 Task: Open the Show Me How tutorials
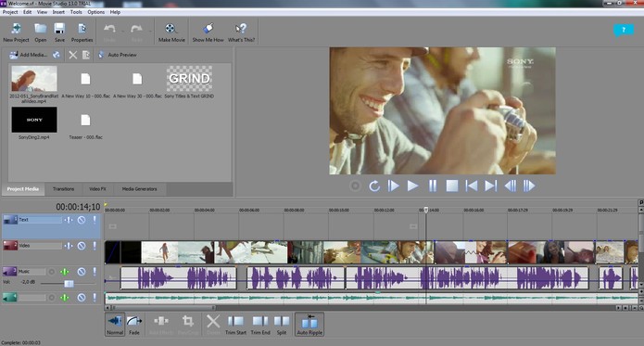[x=208, y=32]
